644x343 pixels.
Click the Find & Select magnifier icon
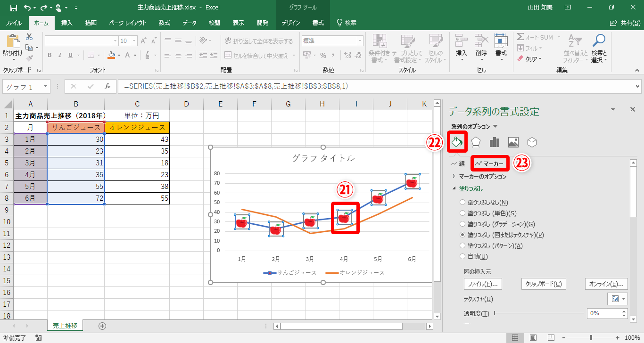(599, 41)
